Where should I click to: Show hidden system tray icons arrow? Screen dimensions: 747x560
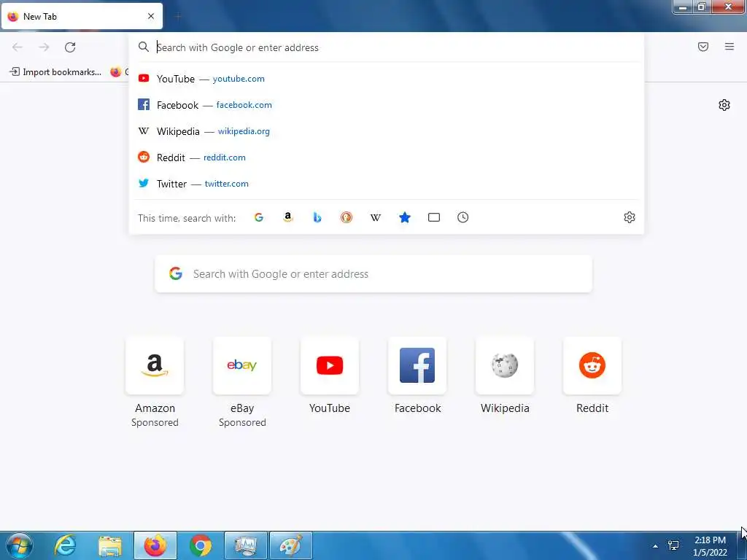pos(655,546)
